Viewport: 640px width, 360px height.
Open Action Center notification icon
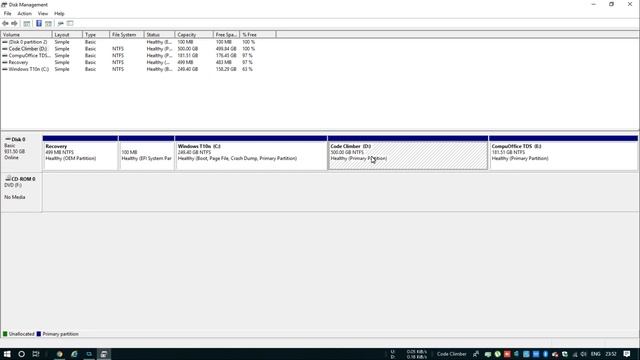click(x=627, y=354)
